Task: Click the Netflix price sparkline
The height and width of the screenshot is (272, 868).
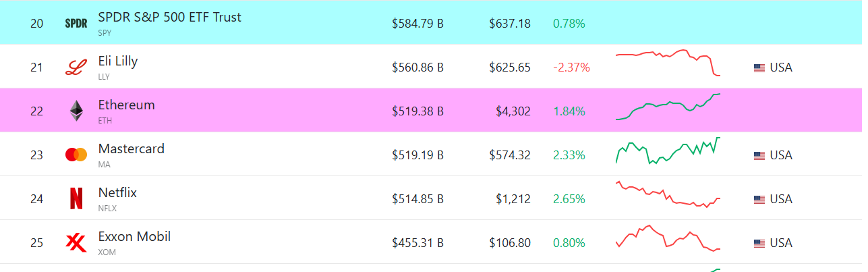Action: (668, 194)
